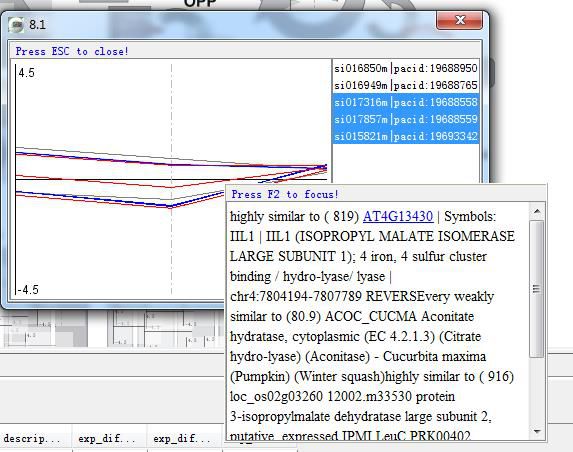Pick the si017857m pacid:19688559 entry

click(406, 119)
